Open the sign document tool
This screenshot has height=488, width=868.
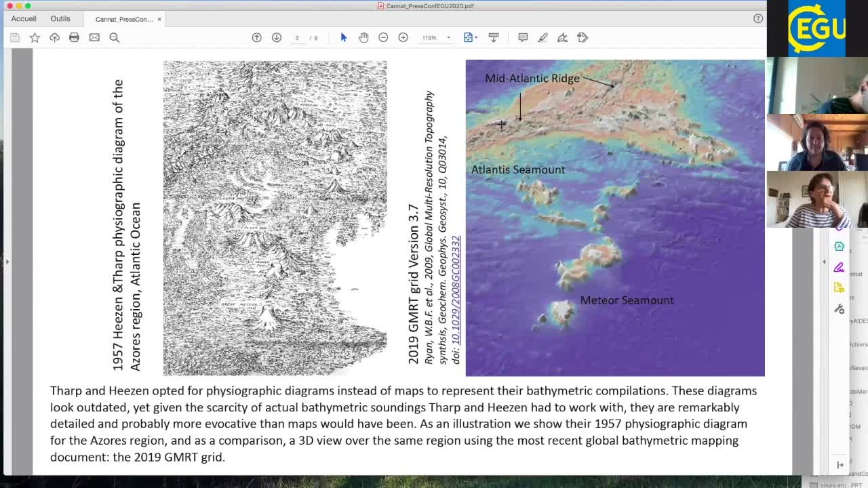[562, 37]
